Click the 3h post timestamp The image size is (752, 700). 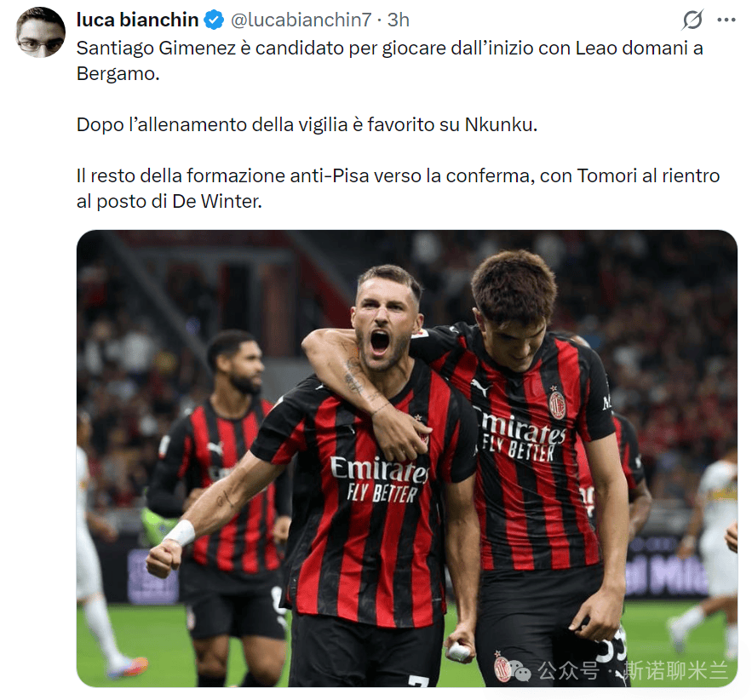pos(399,20)
